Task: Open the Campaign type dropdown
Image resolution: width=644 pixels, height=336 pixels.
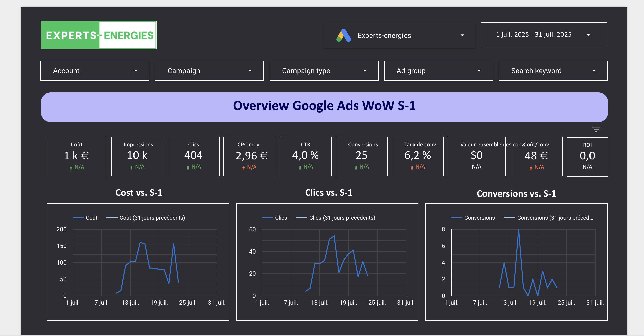Action: [x=324, y=71]
